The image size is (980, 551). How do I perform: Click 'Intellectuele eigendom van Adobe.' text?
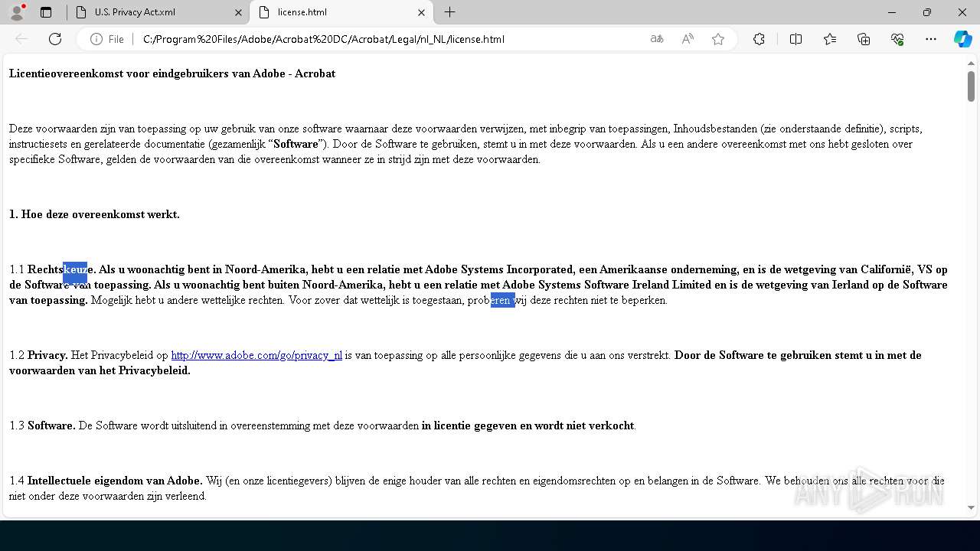[x=115, y=481]
